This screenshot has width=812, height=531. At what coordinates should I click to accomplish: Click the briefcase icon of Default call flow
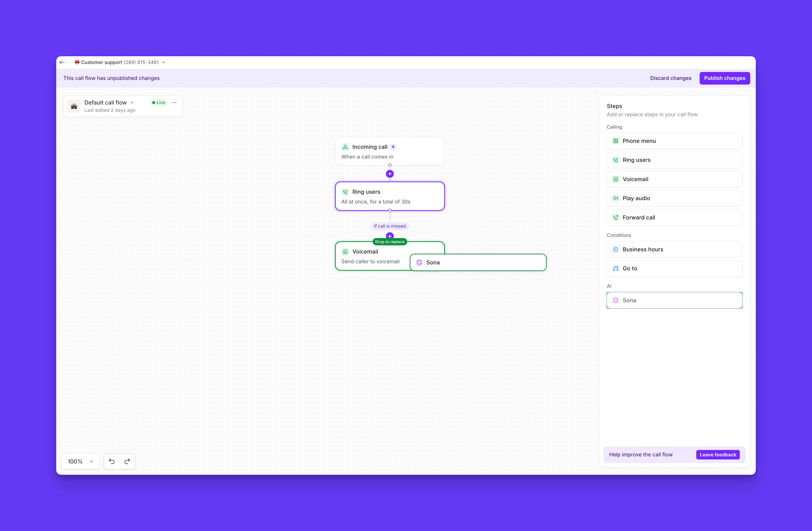pos(74,106)
